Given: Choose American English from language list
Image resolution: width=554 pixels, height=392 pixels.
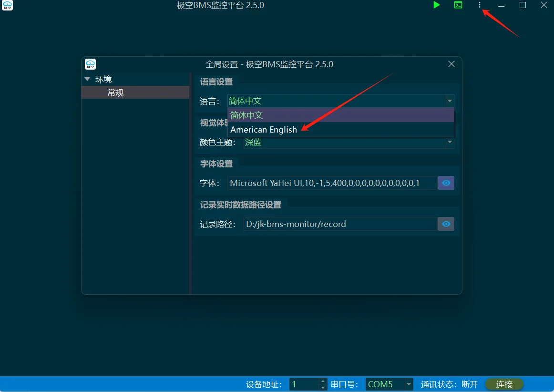Looking at the screenshot, I should [340, 130].
